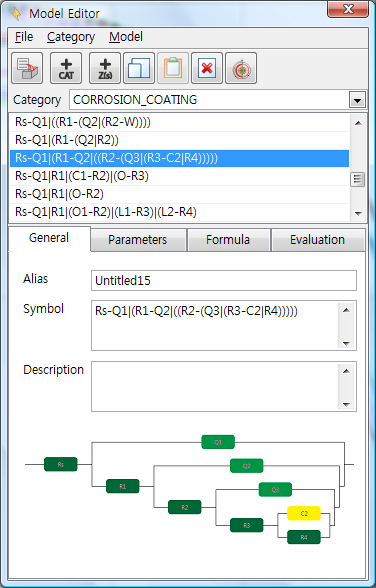This screenshot has width=376, height=588.
Task: Select model Rs-Q1|R1|(O1-R2)|(L1-R3)|(L2-R4)
Action: coord(179,212)
